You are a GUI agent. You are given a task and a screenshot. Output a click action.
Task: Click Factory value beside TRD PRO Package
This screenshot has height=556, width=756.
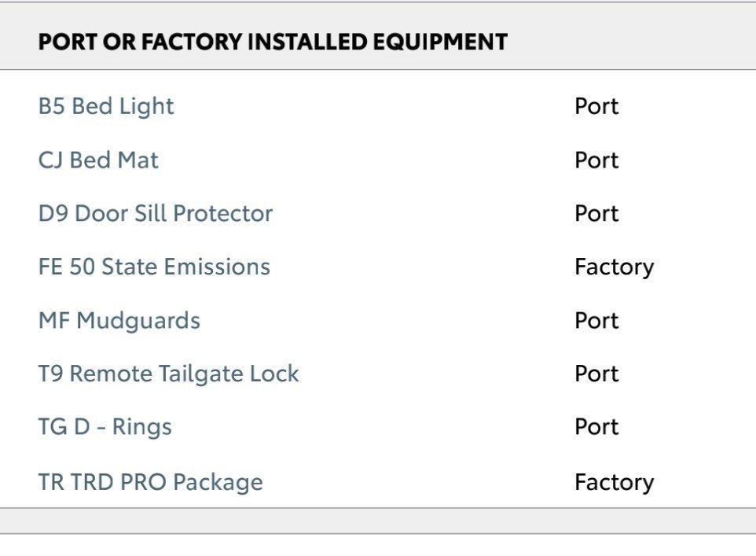[615, 482]
